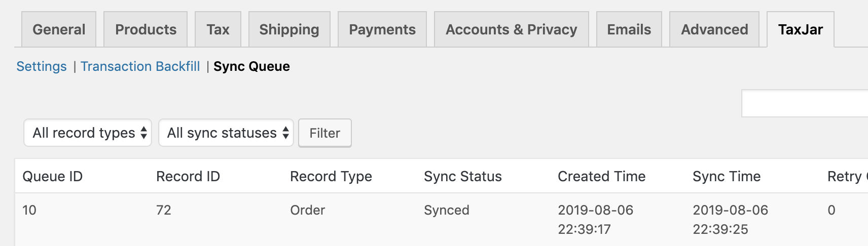Switch to the Products tab

coord(146,29)
